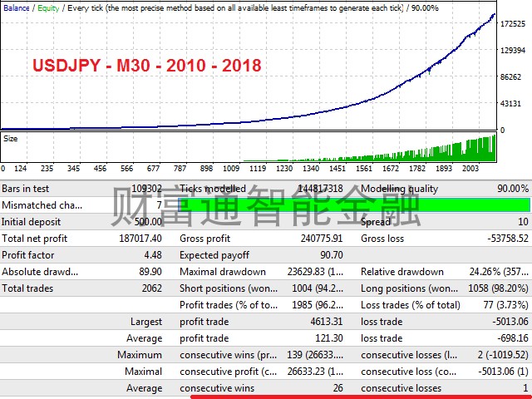This screenshot has height=399, width=532.
Task: Select the Total trades value 2062
Action: click(151, 288)
